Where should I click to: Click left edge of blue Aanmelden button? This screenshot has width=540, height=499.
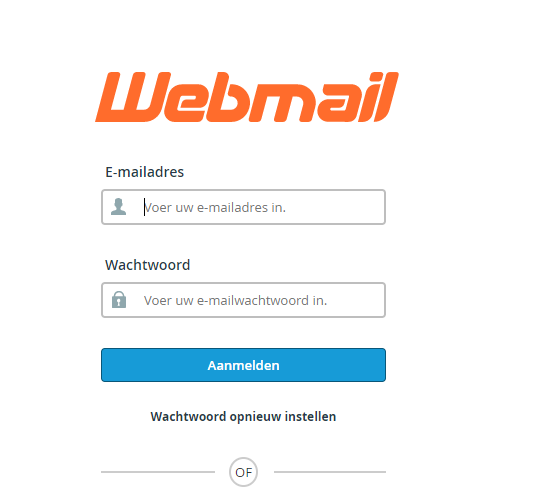[107, 365]
